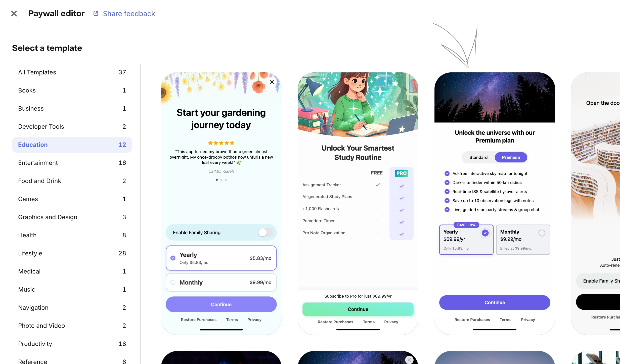Click the second carousel dot under the review

[x=221, y=180]
